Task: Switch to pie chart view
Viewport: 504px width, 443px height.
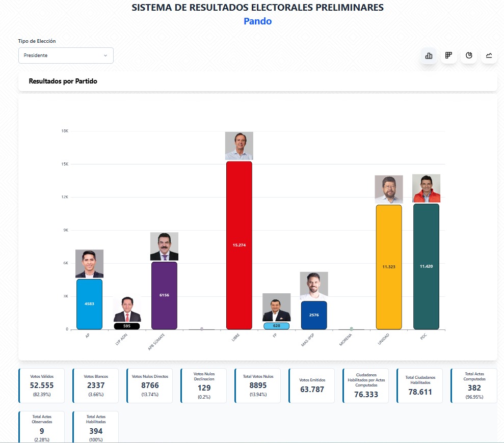Action: (469, 56)
